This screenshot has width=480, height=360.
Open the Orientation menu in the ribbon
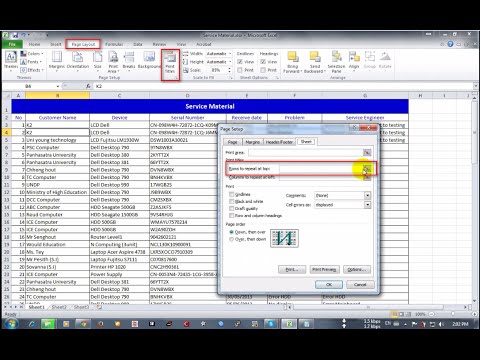pyautogui.click(x=78, y=60)
